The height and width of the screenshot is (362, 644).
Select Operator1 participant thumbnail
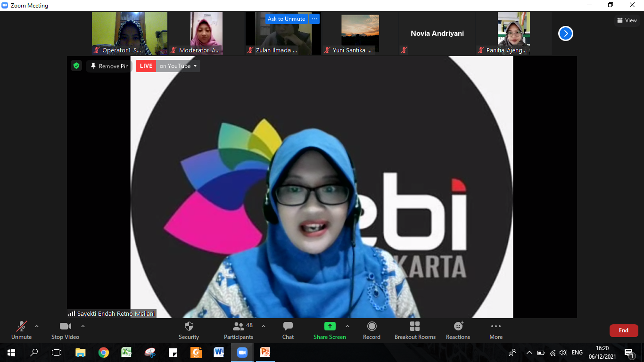click(x=130, y=33)
